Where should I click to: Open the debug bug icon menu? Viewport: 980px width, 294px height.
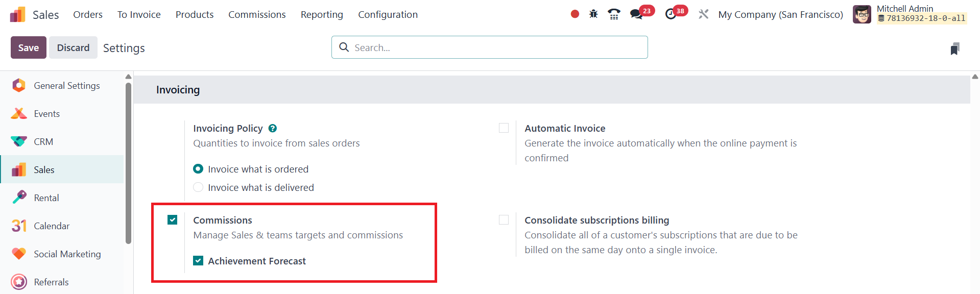593,14
